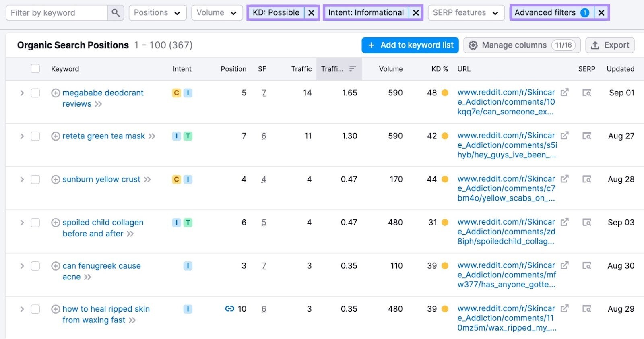Click the search magnifier icon in keyword filter
The height and width of the screenshot is (339, 644).
(x=116, y=13)
